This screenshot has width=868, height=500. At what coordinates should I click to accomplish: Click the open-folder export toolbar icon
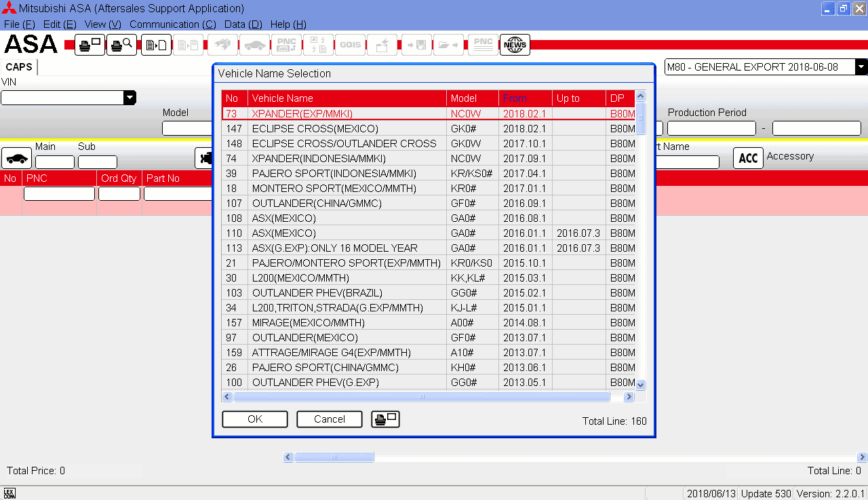tap(448, 45)
